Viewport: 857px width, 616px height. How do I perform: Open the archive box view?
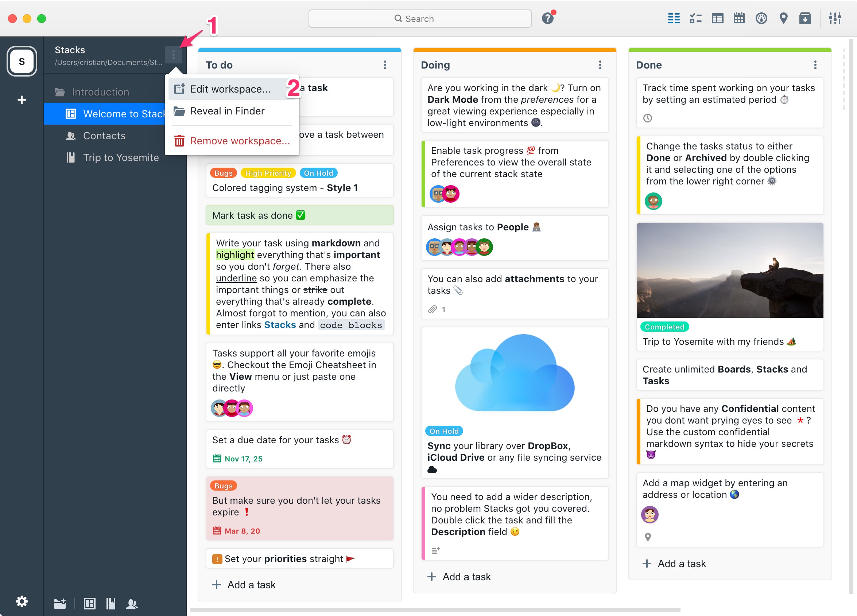[x=805, y=18]
